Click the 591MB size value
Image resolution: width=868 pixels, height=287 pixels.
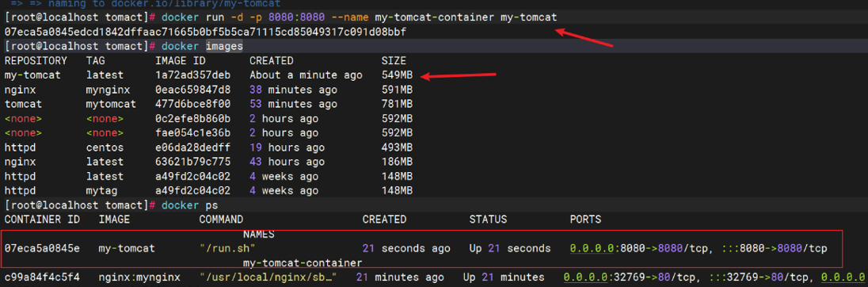pos(397,90)
